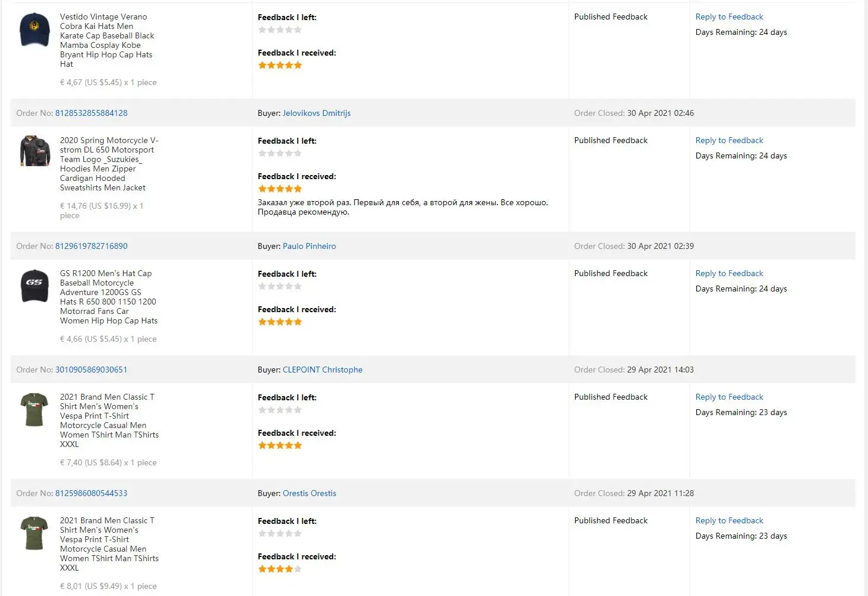The width and height of the screenshot is (868, 596).
Task: Open order number 8129619782716890
Action: click(x=91, y=246)
